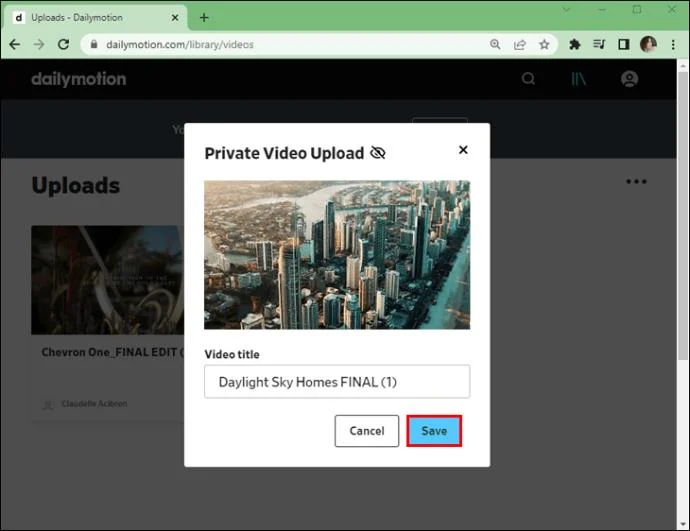
Task: Edit the Video title input field
Action: [x=337, y=381]
